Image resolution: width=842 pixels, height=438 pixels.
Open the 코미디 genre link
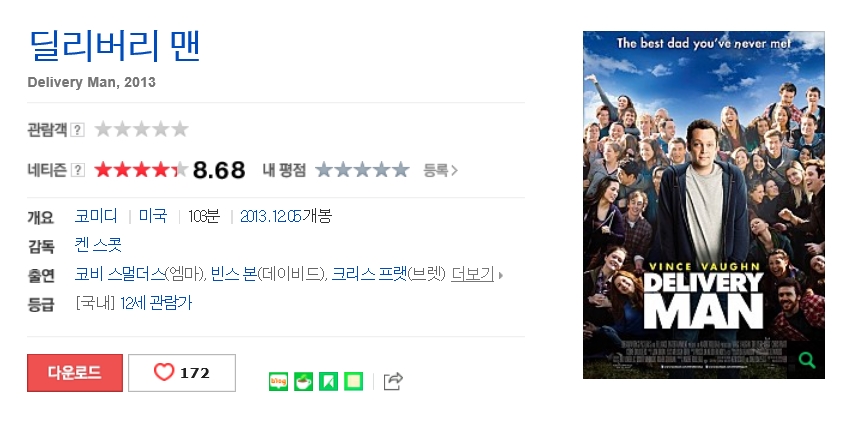pos(96,216)
